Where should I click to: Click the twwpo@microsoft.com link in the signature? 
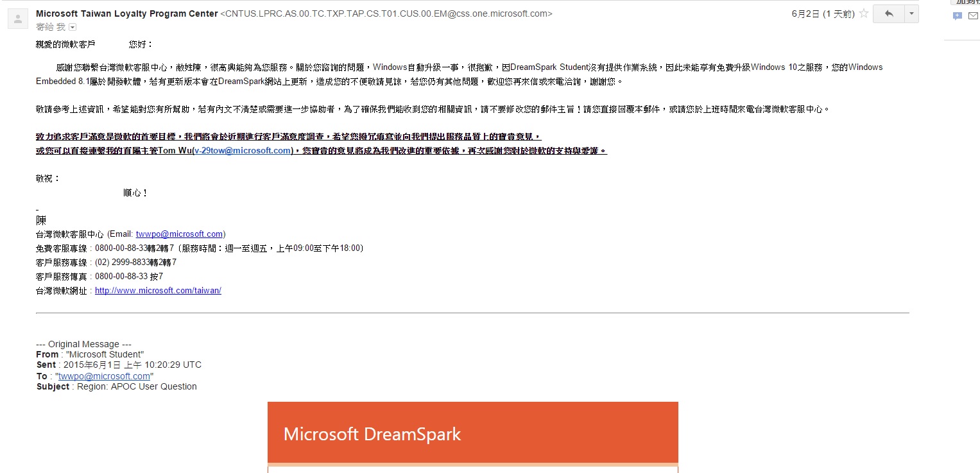[x=179, y=234]
